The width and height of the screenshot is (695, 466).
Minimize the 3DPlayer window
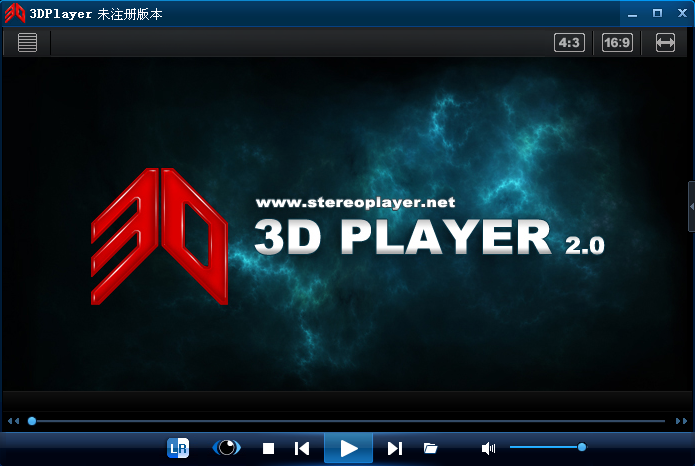click(x=633, y=14)
